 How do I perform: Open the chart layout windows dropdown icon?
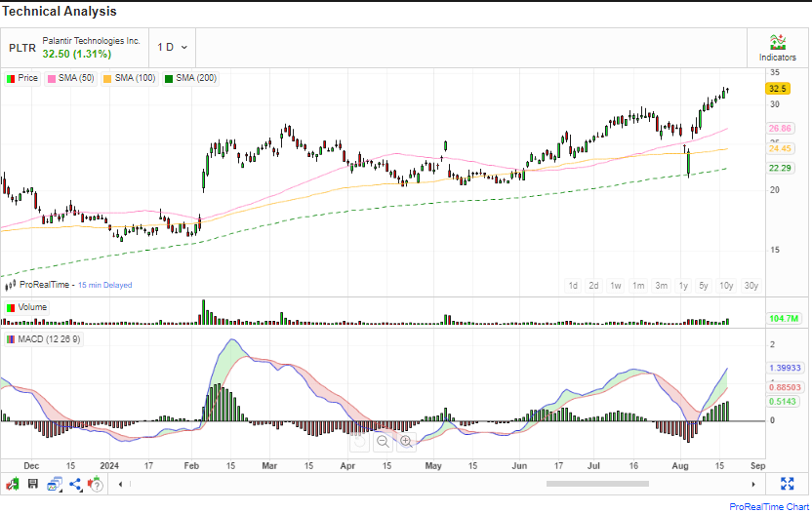coord(55,484)
